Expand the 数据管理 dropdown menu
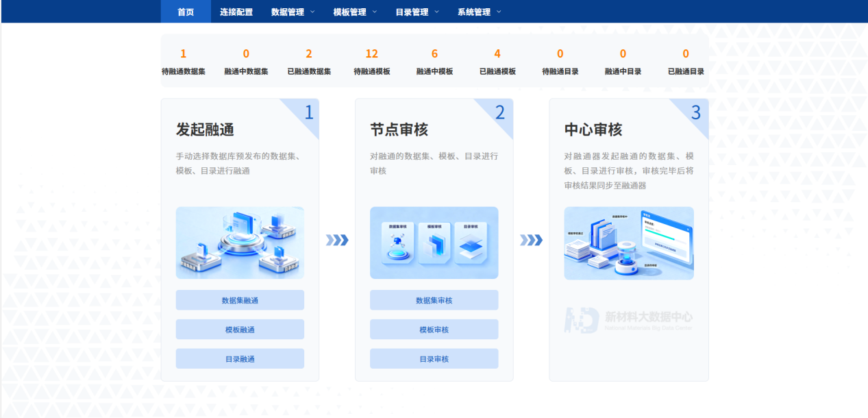This screenshot has width=868, height=418. tap(291, 12)
